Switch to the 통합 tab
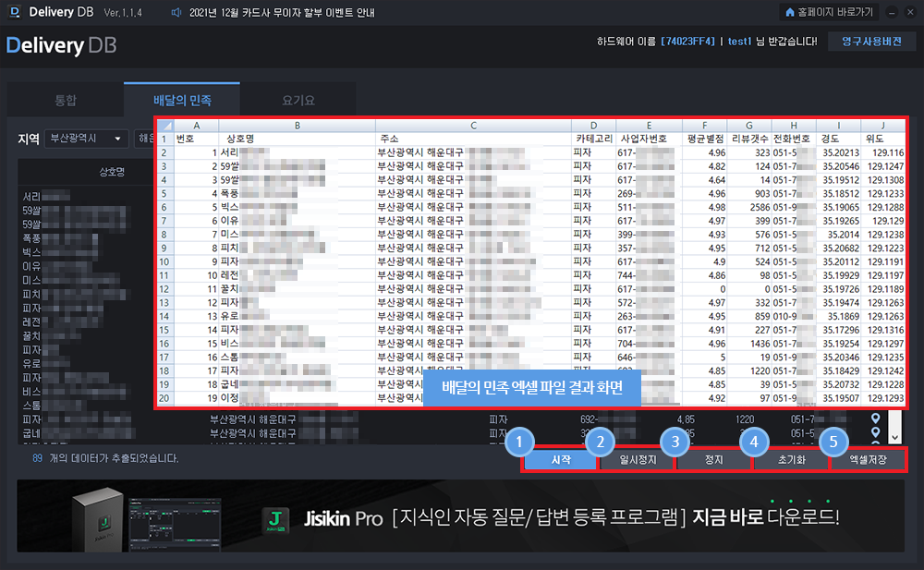This screenshot has width=924, height=570. point(66,100)
